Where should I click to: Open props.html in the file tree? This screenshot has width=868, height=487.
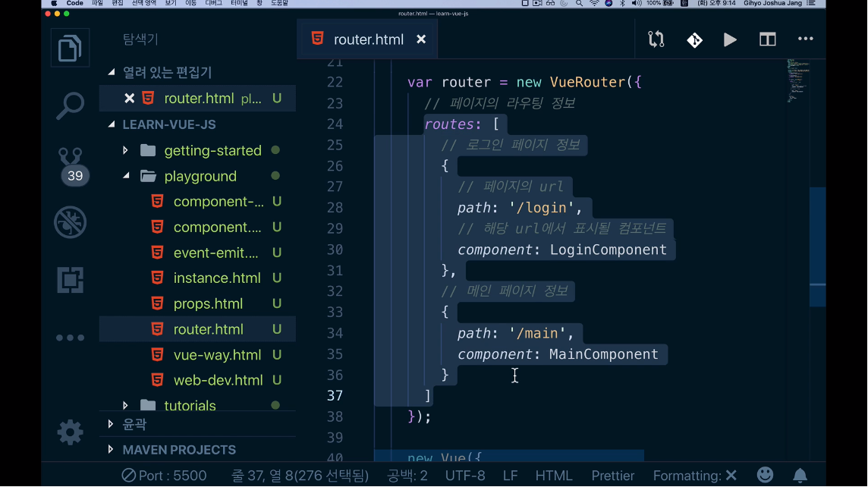point(208,303)
